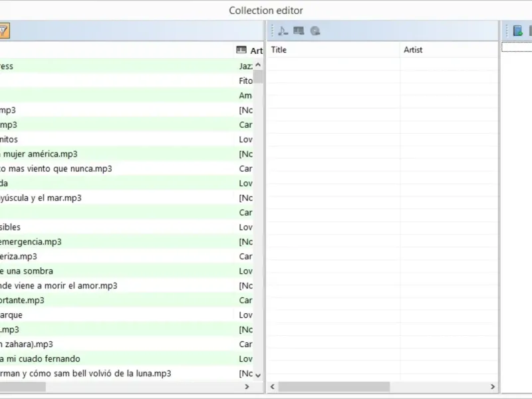This screenshot has width=532, height=399.
Task: Click the middle panel horizontal scrollbar thumb
Action: [x=334, y=386]
